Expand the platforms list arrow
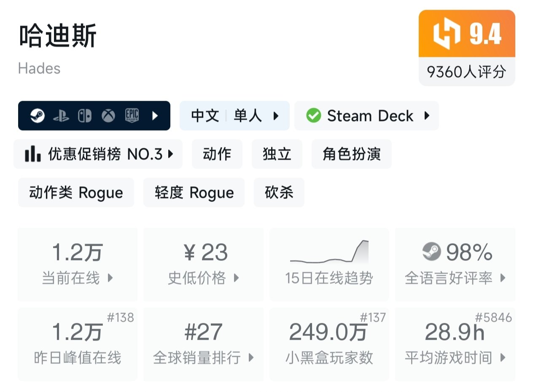This screenshot has width=533, height=392. [x=155, y=116]
